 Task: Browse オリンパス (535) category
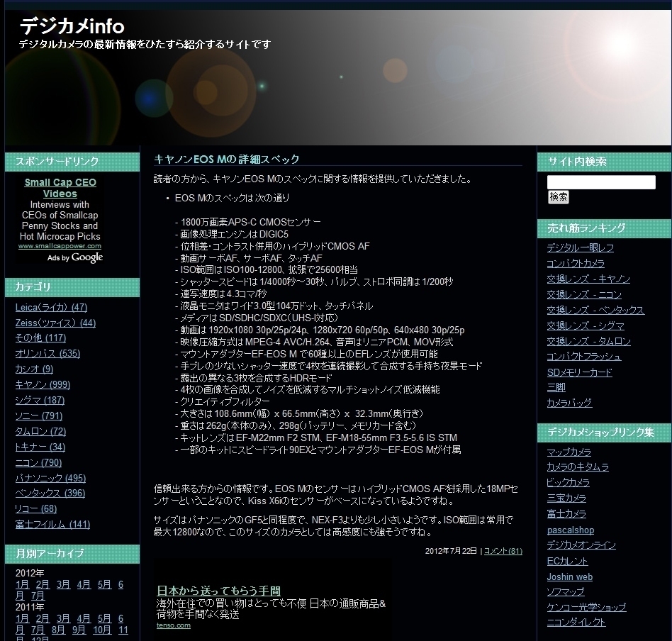[48, 354]
